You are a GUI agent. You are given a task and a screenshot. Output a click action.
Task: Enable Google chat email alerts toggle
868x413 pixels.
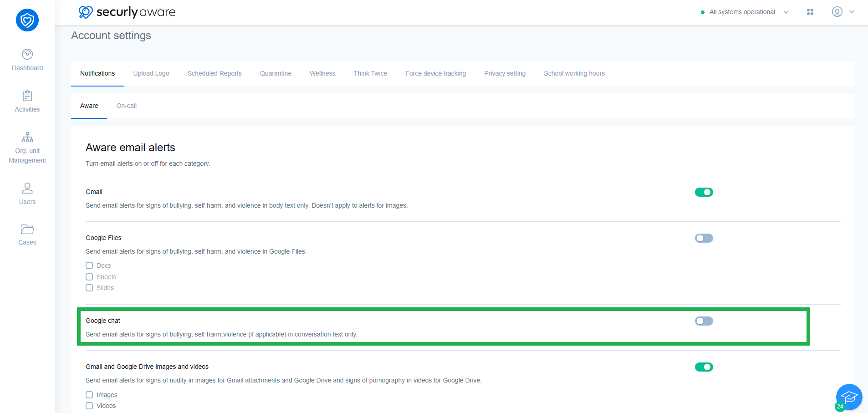point(704,321)
